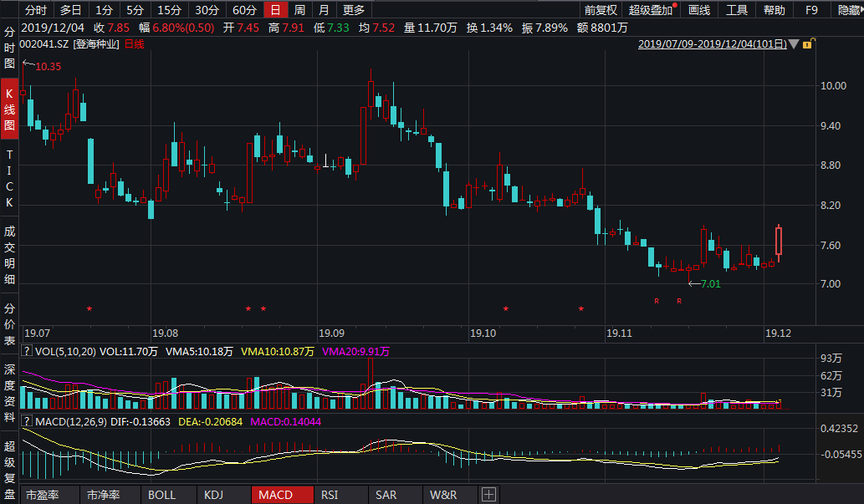This screenshot has height=504, width=864.
Task: Click the VMA20:9.91万 value
Action: [x=356, y=351]
